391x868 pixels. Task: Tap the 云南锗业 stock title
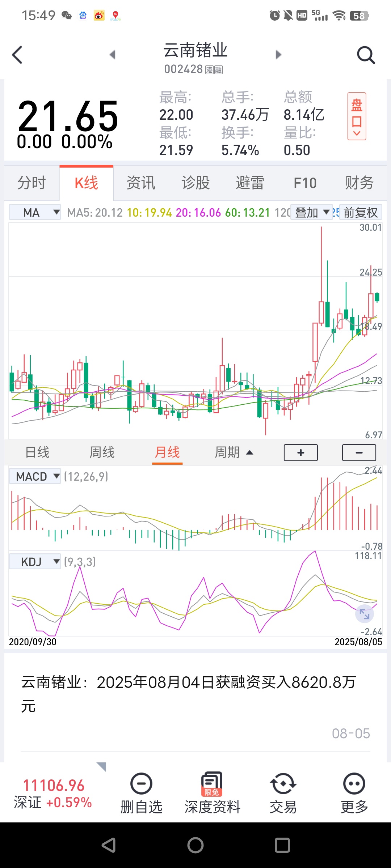click(x=195, y=50)
